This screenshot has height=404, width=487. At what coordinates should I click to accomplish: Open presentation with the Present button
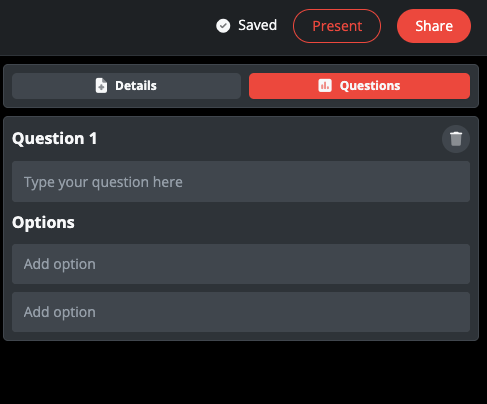tap(337, 26)
